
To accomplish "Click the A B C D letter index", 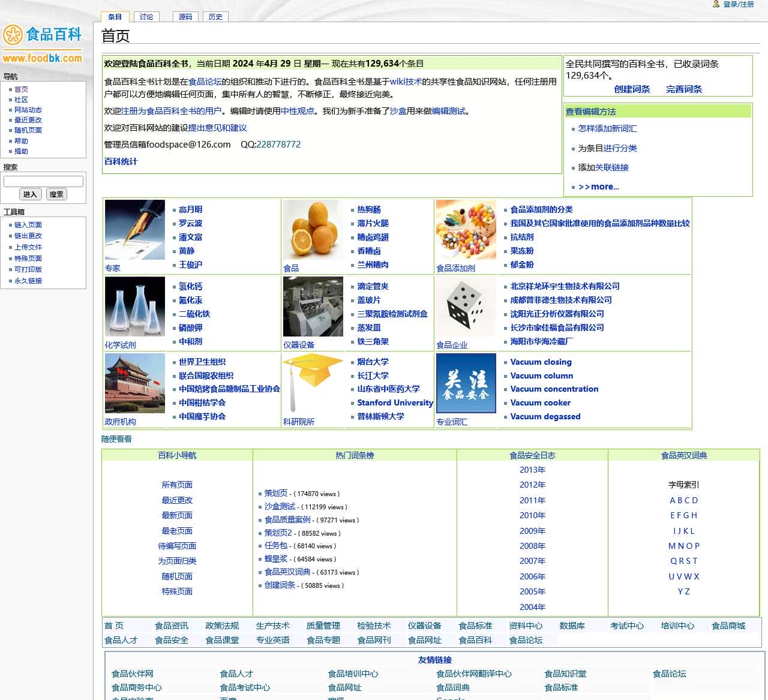I will pyautogui.click(x=684, y=500).
